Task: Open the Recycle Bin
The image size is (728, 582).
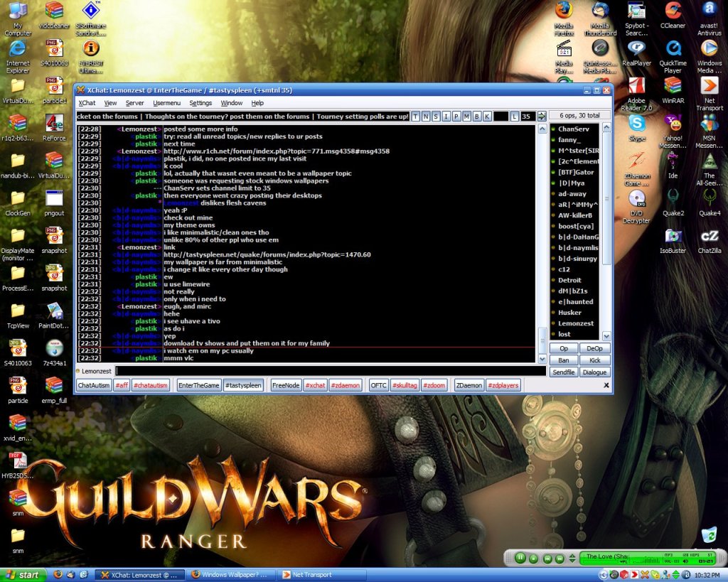Action: [709, 535]
